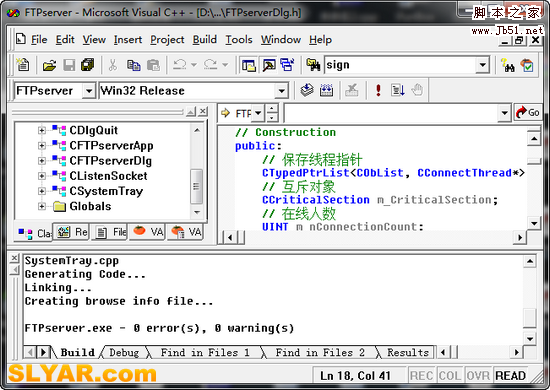
Task: Click the Cut scissors icon
Action: [x=113, y=65]
